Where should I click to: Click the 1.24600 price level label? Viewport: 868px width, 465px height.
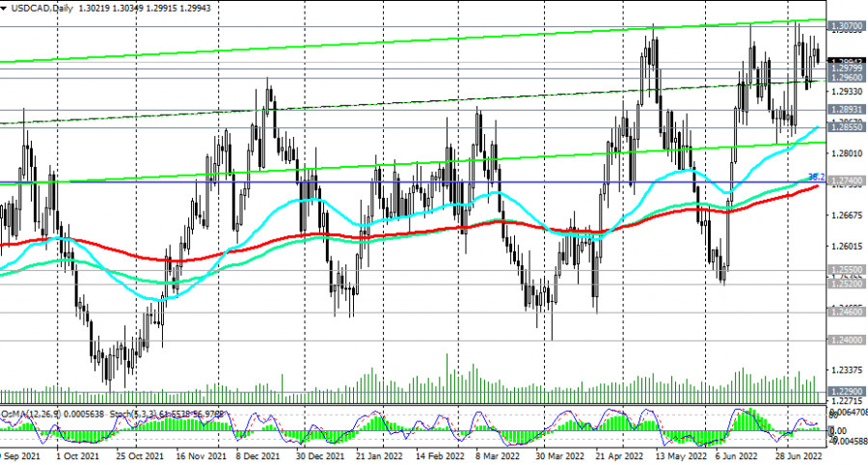[x=847, y=313]
